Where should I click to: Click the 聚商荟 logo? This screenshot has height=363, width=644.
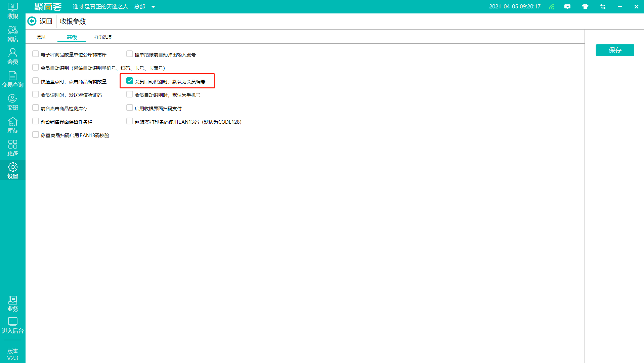tap(48, 7)
